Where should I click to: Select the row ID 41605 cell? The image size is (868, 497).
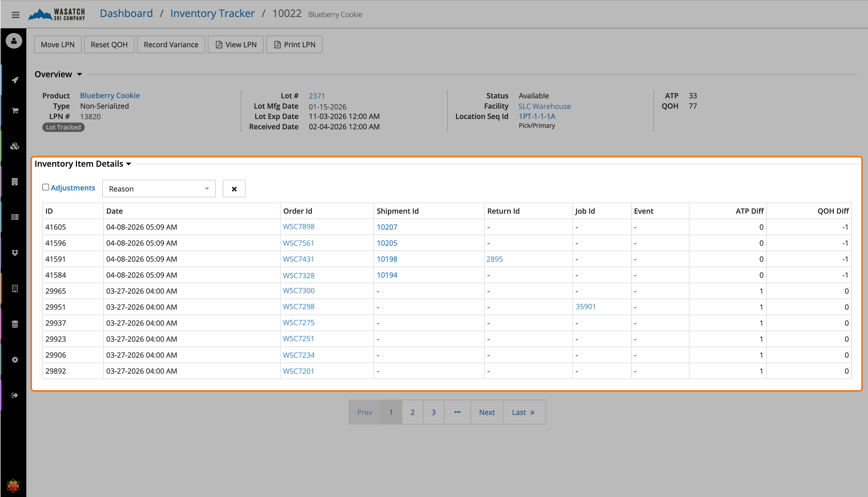pyautogui.click(x=73, y=227)
